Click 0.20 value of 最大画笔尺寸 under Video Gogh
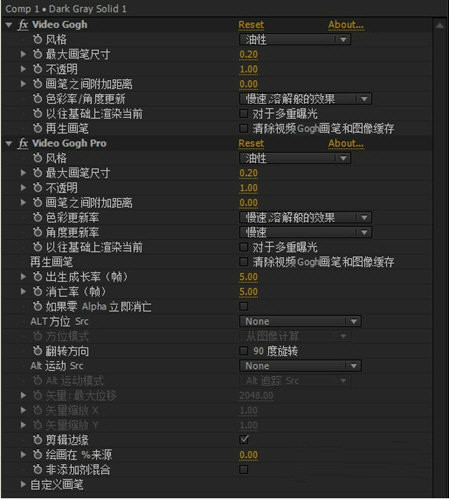The image size is (449, 500). point(249,55)
